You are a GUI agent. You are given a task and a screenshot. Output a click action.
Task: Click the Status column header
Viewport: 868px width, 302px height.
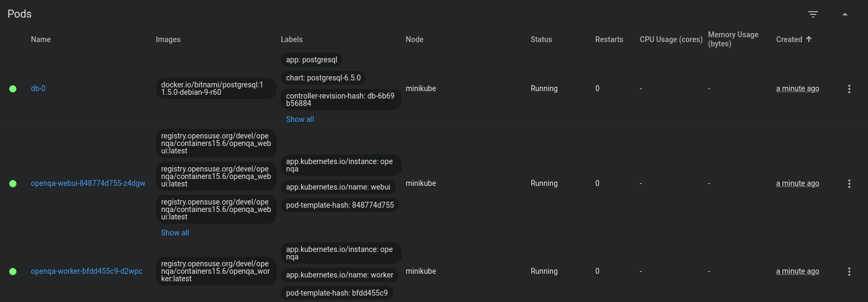point(541,39)
